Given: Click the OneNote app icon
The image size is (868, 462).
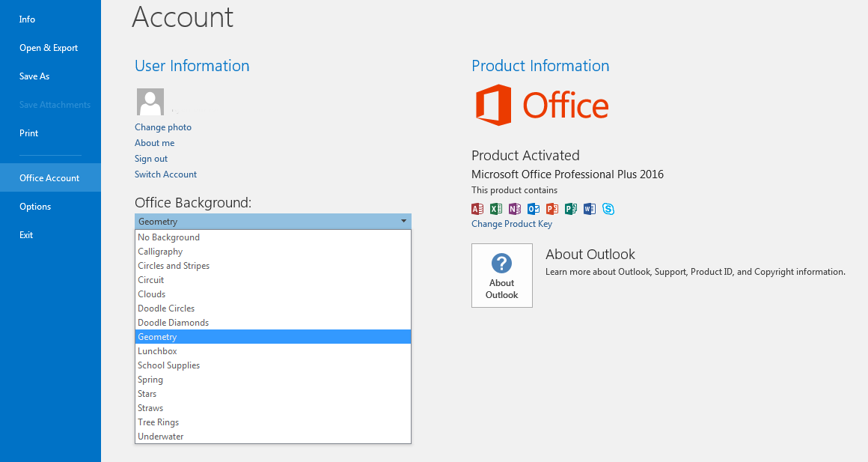Looking at the screenshot, I should coord(515,209).
